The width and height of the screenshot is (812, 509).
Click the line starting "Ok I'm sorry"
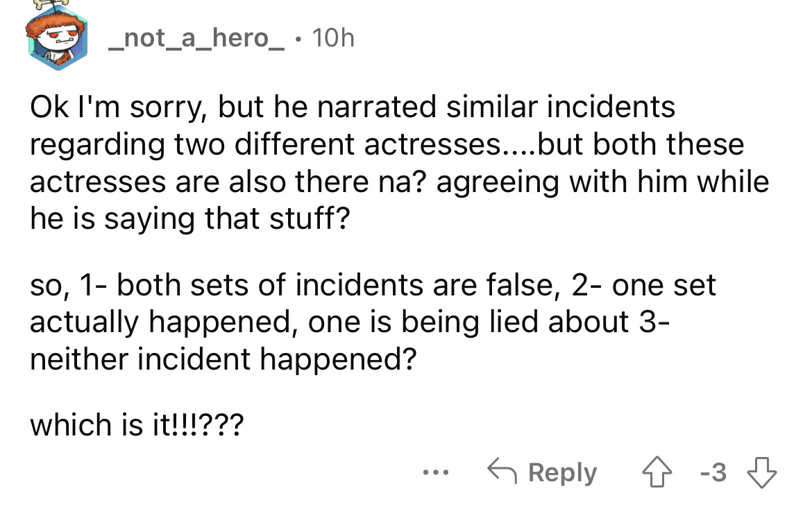pos(352,107)
